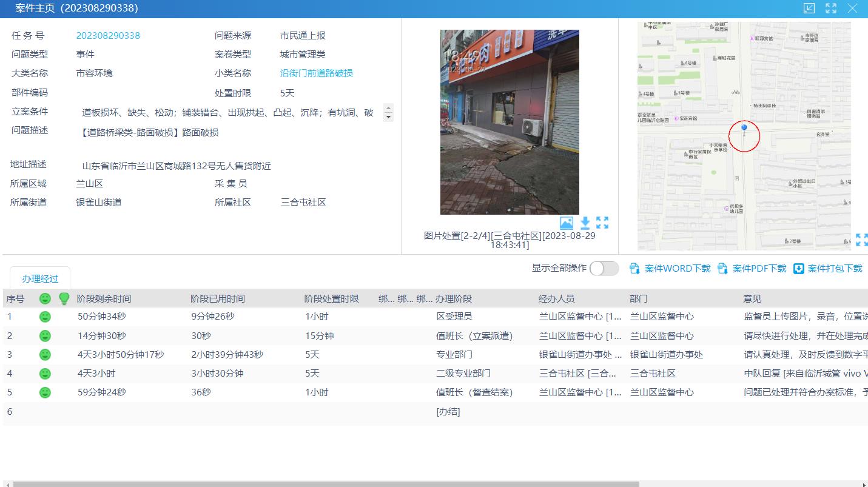Select the 区受理员 stage cell
The image size is (868, 487).
click(454, 317)
